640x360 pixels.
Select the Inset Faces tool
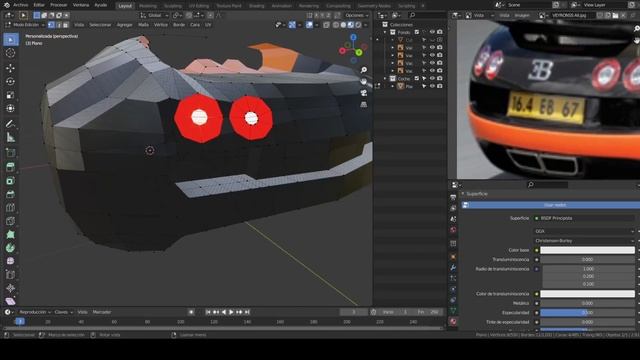(x=11, y=181)
